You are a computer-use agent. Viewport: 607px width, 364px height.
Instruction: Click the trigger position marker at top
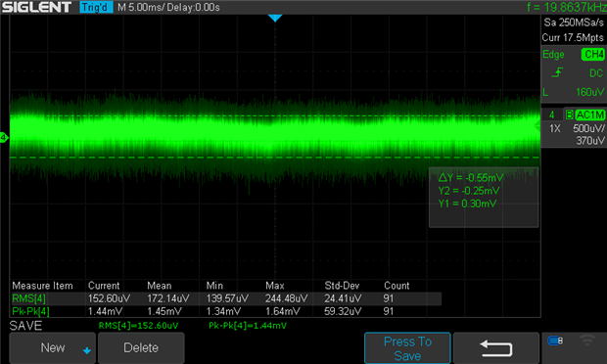click(275, 18)
